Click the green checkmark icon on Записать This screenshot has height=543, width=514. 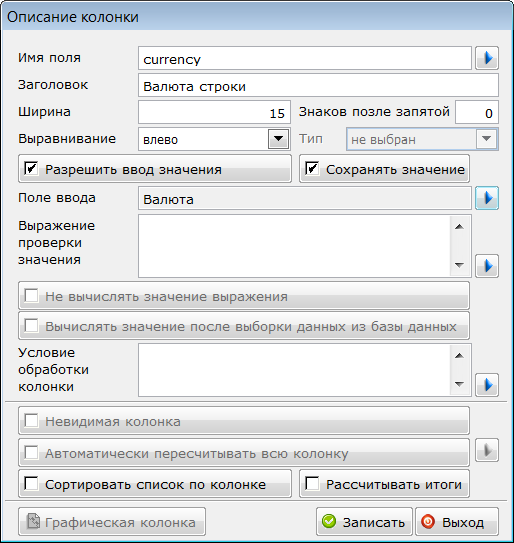329,521
